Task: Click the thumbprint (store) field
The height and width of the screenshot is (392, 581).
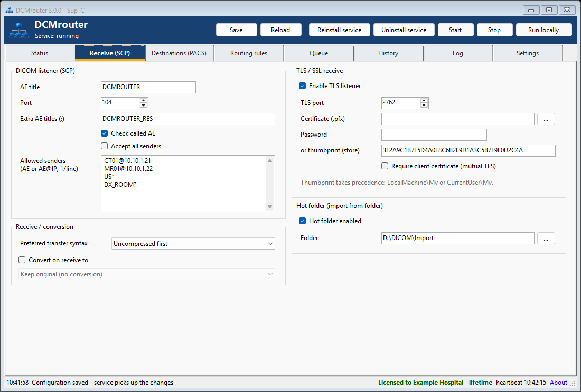Action: point(468,151)
